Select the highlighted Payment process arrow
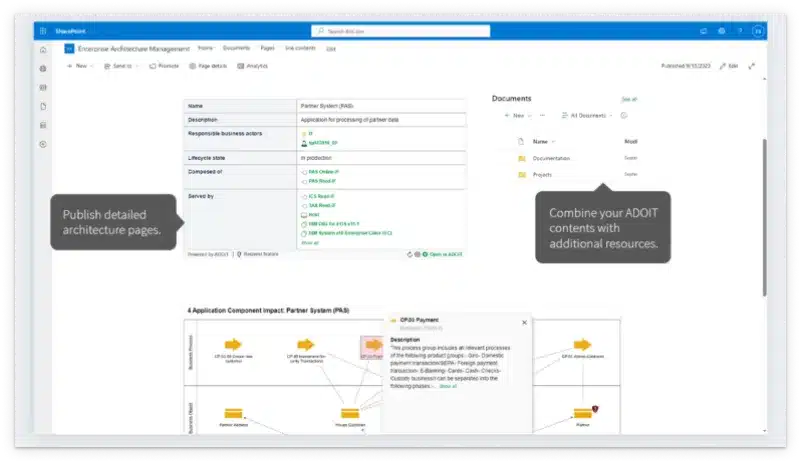The height and width of the screenshot is (464, 801). [x=372, y=347]
